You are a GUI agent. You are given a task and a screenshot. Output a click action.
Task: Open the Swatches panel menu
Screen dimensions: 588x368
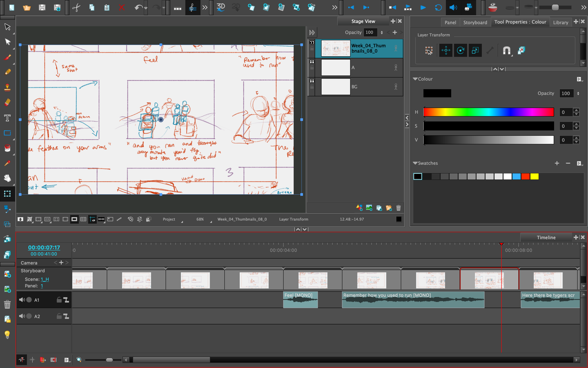(x=580, y=163)
